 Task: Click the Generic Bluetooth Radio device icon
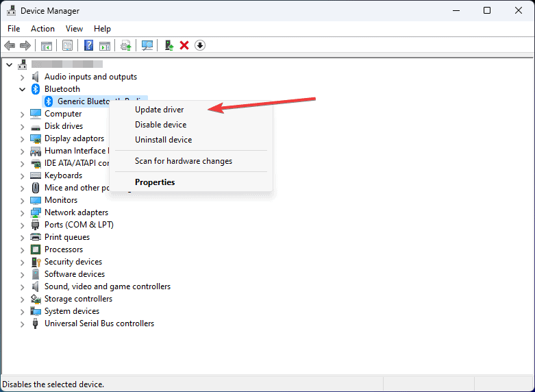(49, 101)
